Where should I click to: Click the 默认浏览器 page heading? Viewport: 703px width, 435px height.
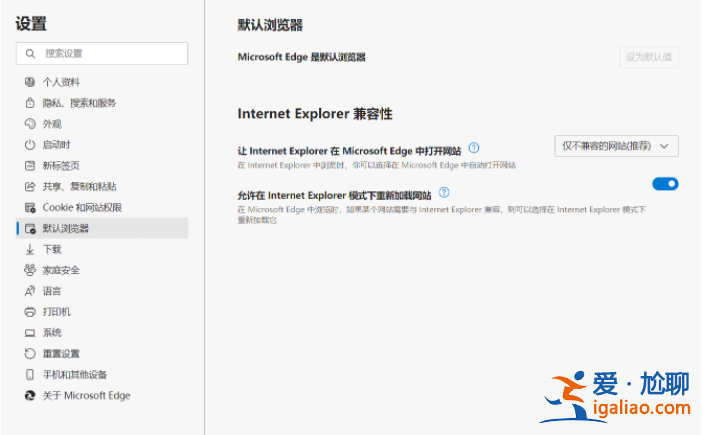(x=270, y=25)
